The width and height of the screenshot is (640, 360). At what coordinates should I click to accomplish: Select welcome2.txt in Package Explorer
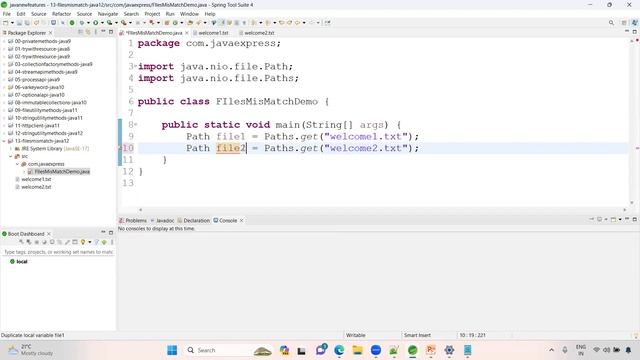coord(36,187)
